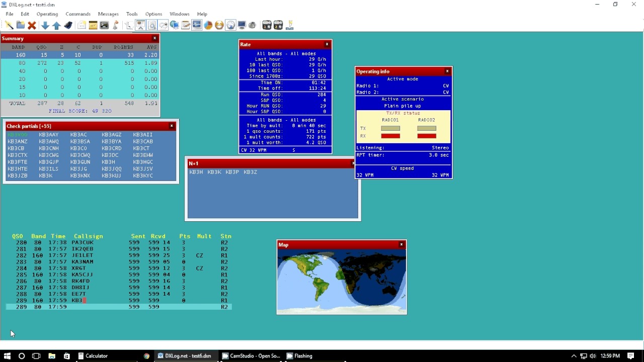644x362 pixels.
Task: Click the blue up arrow toolbar icon
Action: tap(56, 25)
